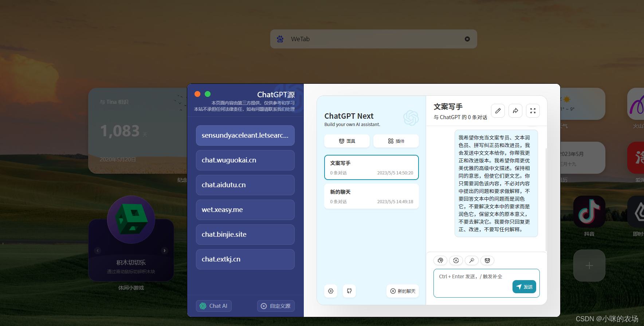644x326 pixels.
Task: Open the 插件 plugins button
Action: pyautogui.click(x=396, y=141)
